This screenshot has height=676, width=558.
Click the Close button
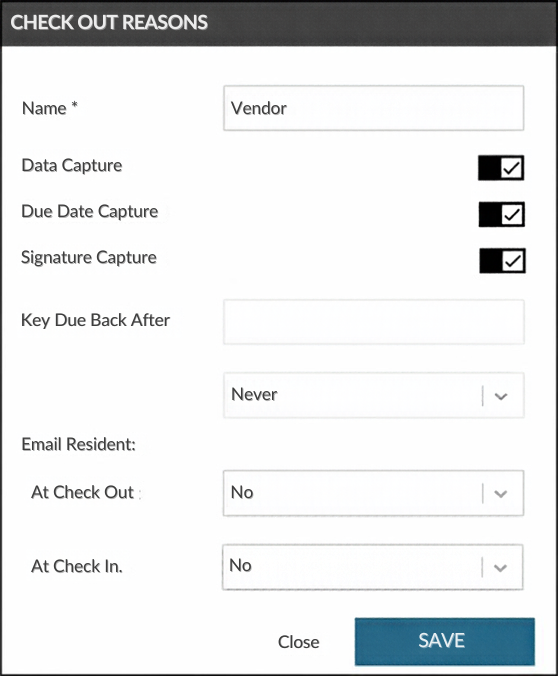pos(298,642)
